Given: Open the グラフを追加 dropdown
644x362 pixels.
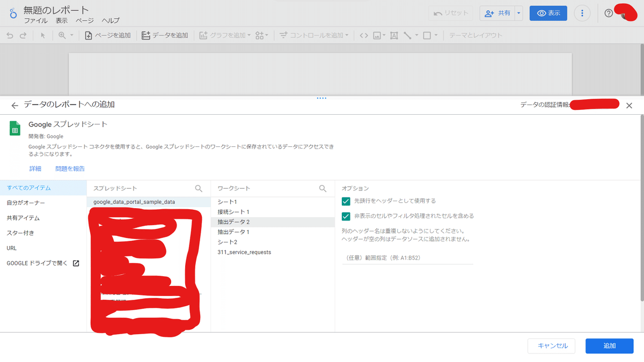Looking at the screenshot, I should [225, 35].
